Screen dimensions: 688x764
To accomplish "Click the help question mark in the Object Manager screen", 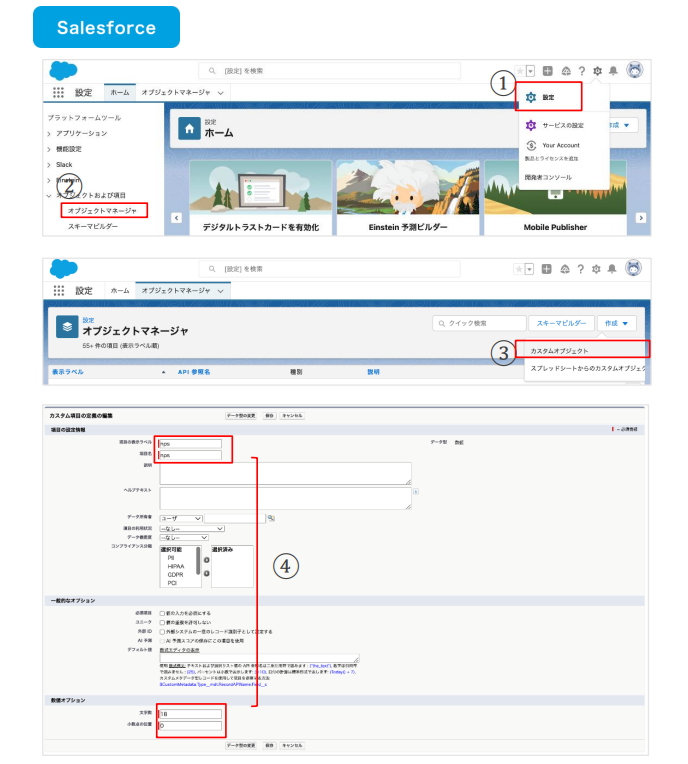I will click(581, 269).
